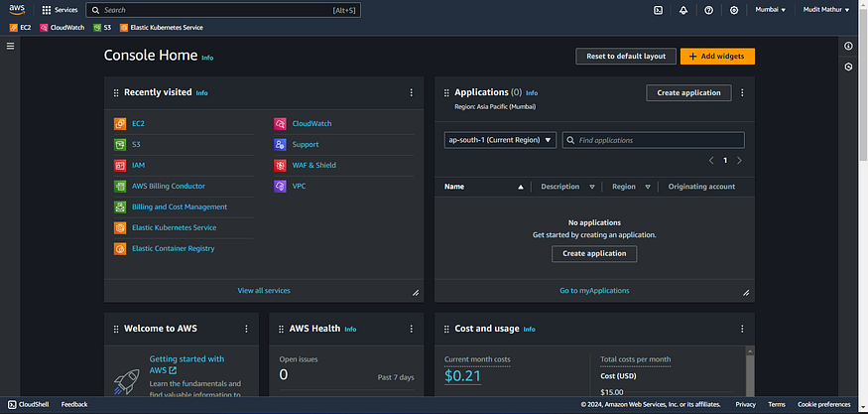The width and height of the screenshot is (868, 414).
Task: Click the EC2 icon in Recently visited
Action: click(120, 123)
